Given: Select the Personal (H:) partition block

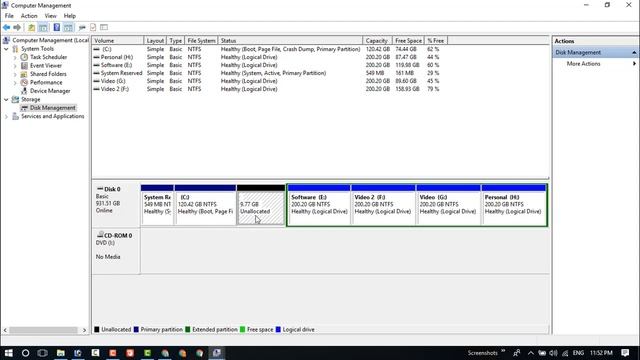Looking at the screenshot, I should click(513, 205).
